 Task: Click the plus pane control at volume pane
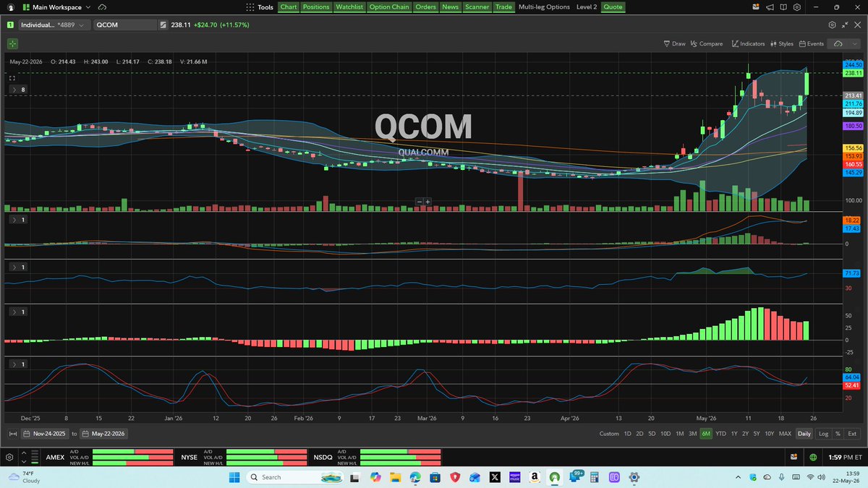click(427, 202)
